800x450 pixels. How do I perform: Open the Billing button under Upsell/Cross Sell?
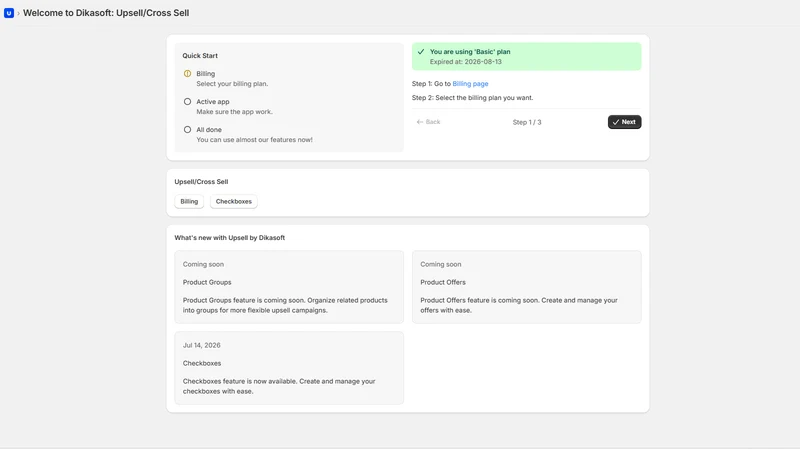[189, 202]
